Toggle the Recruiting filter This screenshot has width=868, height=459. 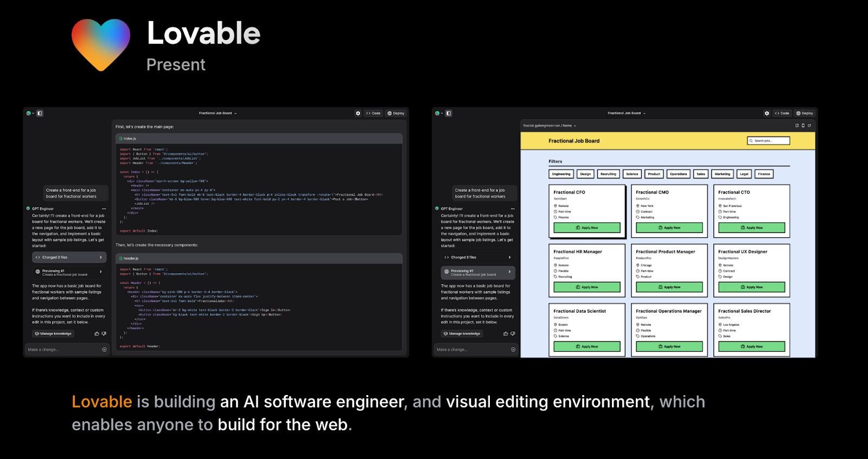click(x=608, y=174)
